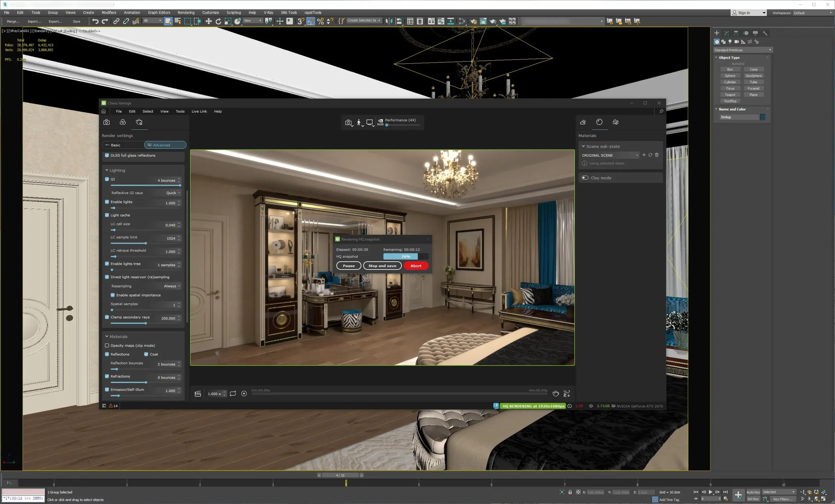The image size is (835, 504).
Task: Click the render sequence clapperboard icon
Action: point(198,393)
